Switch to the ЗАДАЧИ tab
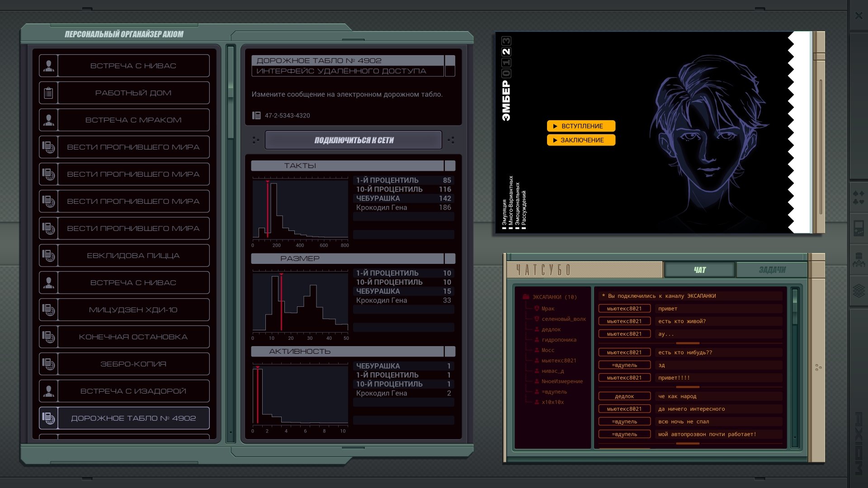This screenshot has height=488, width=868. coord(772,270)
